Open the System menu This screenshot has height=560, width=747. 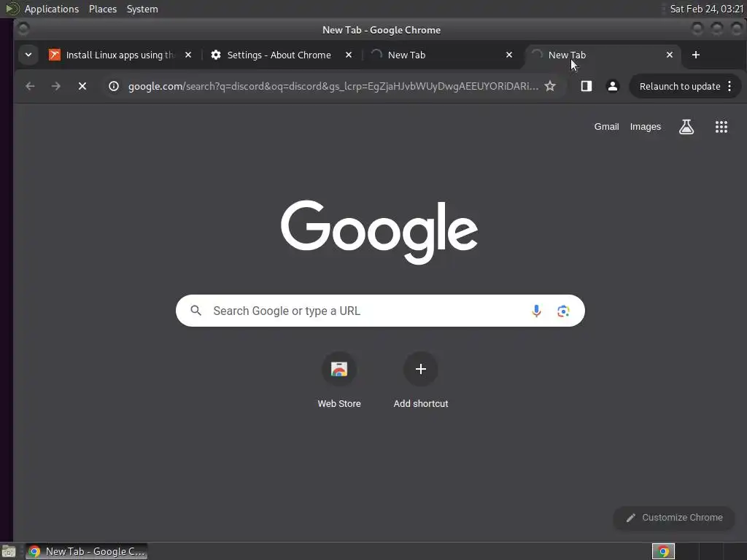pyautogui.click(x=142, y=9)
